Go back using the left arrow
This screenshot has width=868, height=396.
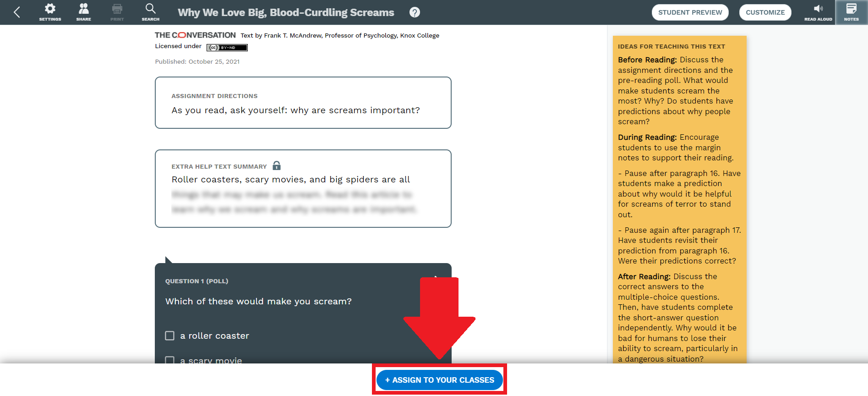click(x=17, y=12)
